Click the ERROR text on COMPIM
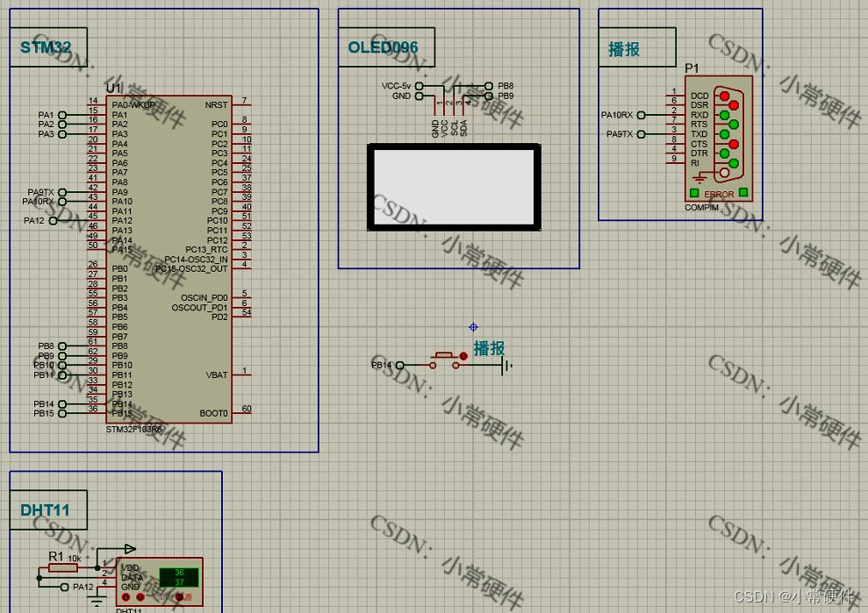 [719, 194]
